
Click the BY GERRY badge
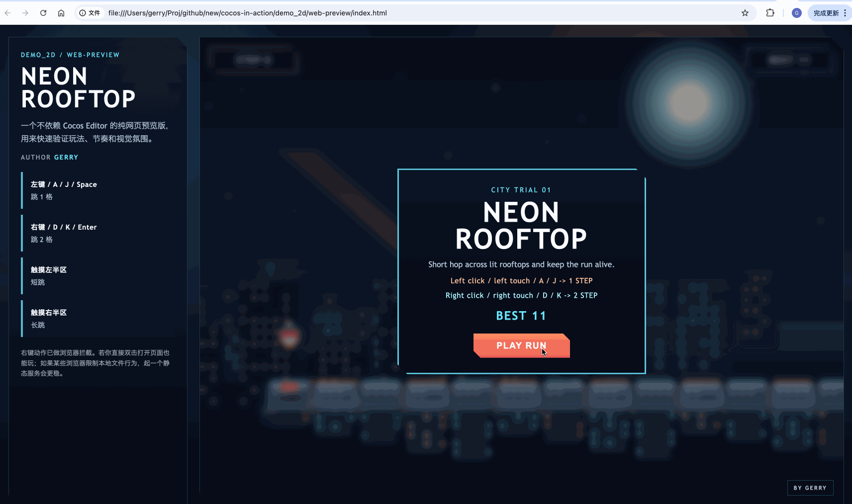[810, 488]
